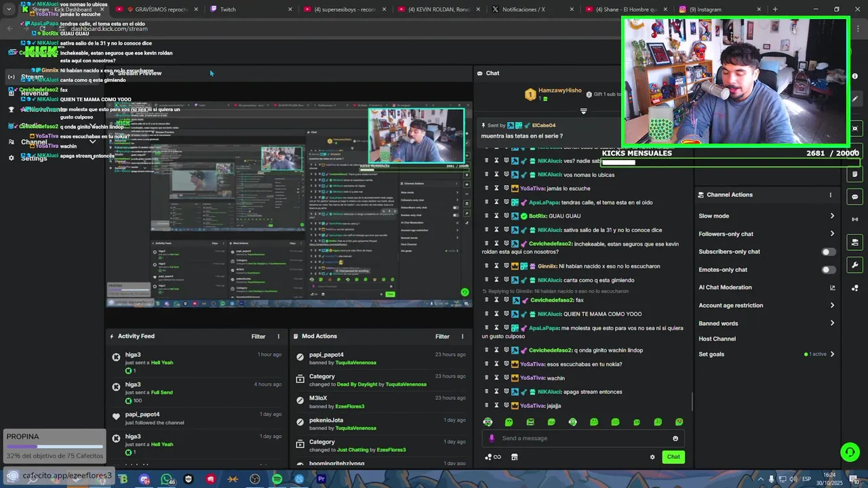Open a new browser tab

pyautogui.click(x=775, y=9)
